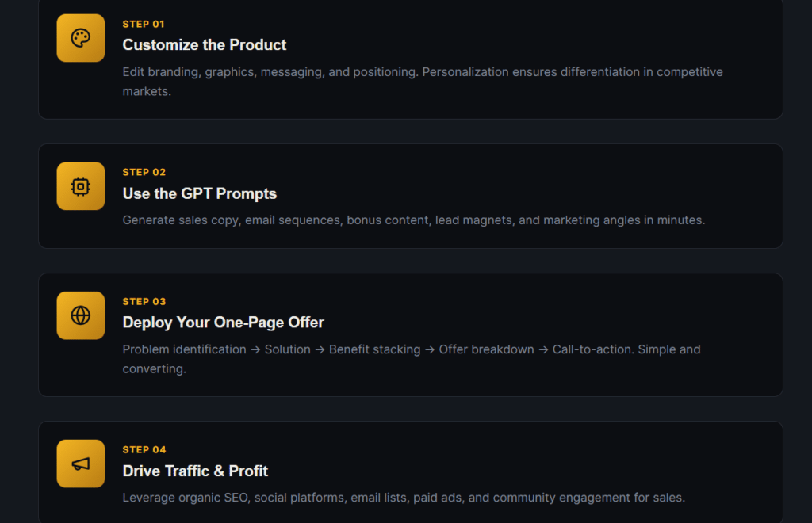Click the Call-to-action text in Step 03
Screen dimensions: 812x523
(593, 349)
